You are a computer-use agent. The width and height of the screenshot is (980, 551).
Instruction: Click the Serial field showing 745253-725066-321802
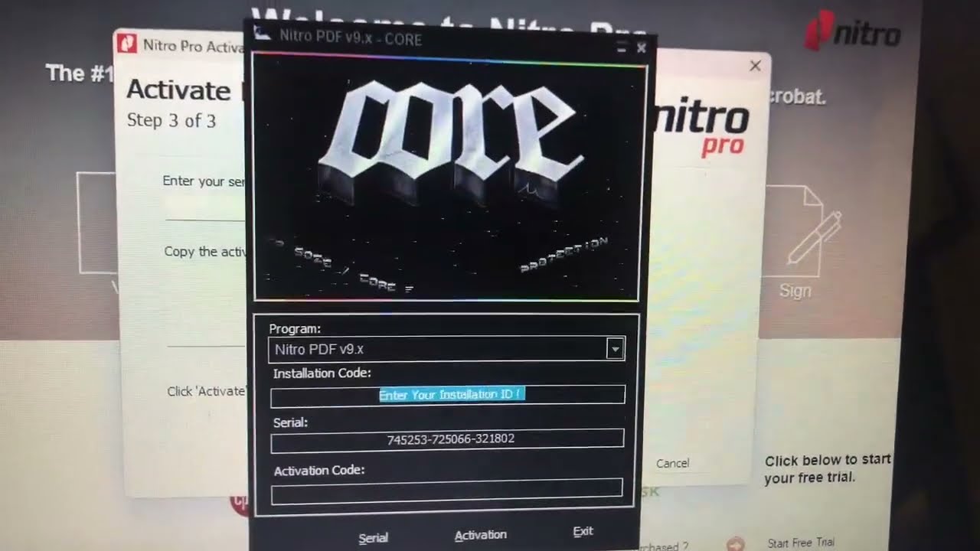click(x=447, y=439)
